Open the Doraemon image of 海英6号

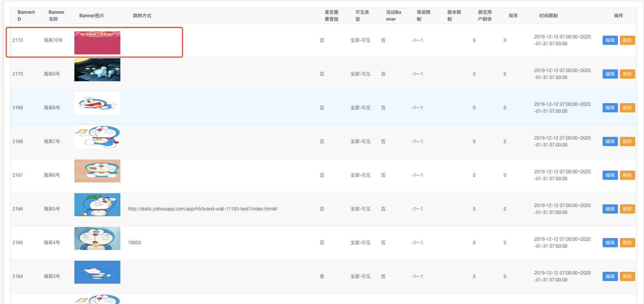(x=97, y=171)
